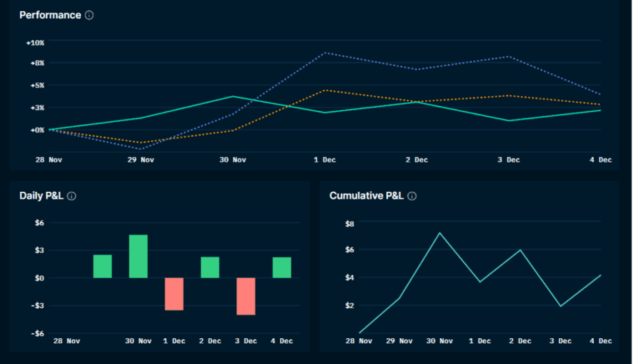Select the Cumulative P&L point at 1 Dec
The height and width of the screenshot is (364, 644).
pos(480,282)
